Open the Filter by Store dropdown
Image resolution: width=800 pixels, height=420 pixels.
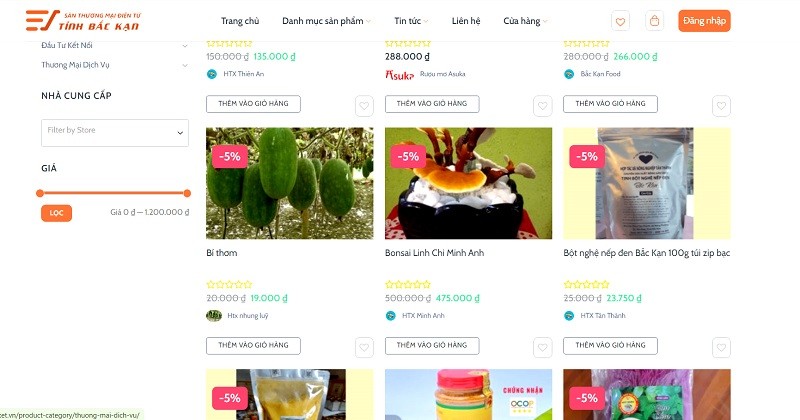pyautogui.click(x=114, y=132)
